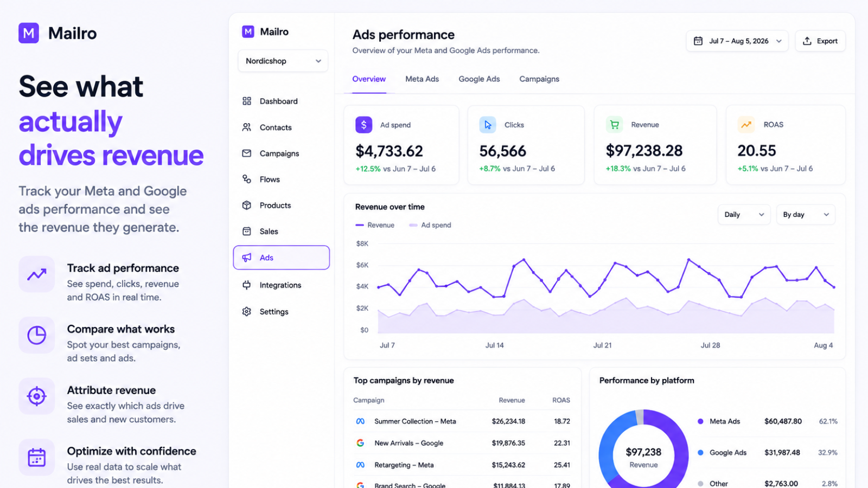Select the Flows icon in sidebar

tap(247, 179)
